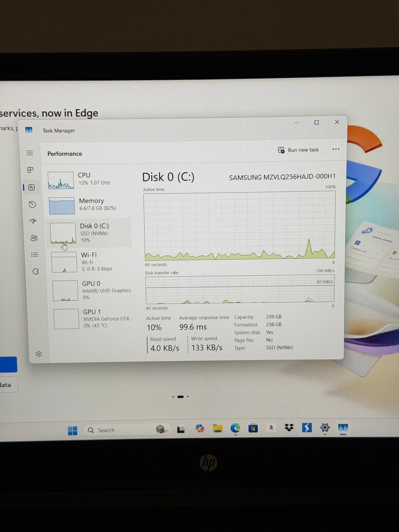The height and width of the screenshot is (532, 399).
Task: Click the Active time graph
Action: click(240, 226)
